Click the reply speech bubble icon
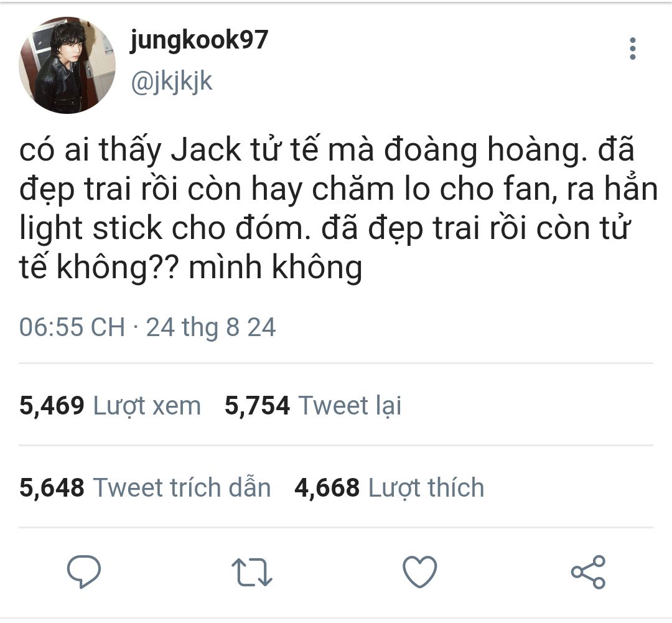The height and width of the screenshot is (623, 672). pyautogui.click(x=84, y=571)
